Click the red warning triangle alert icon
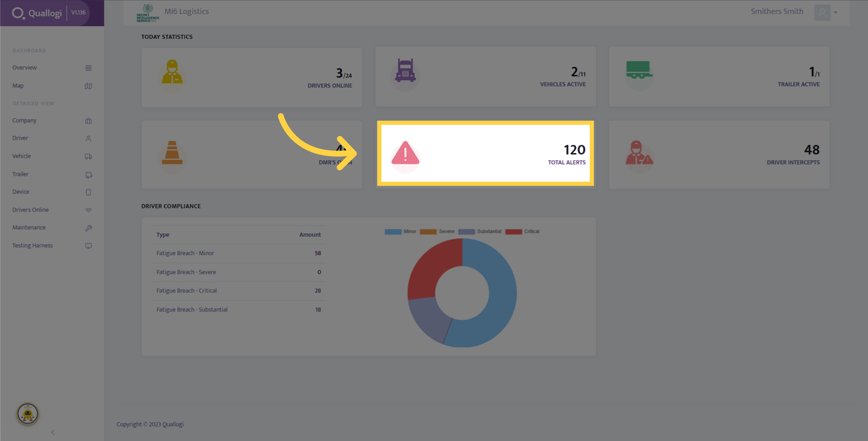Screen dimensions: 868x441 405,153
